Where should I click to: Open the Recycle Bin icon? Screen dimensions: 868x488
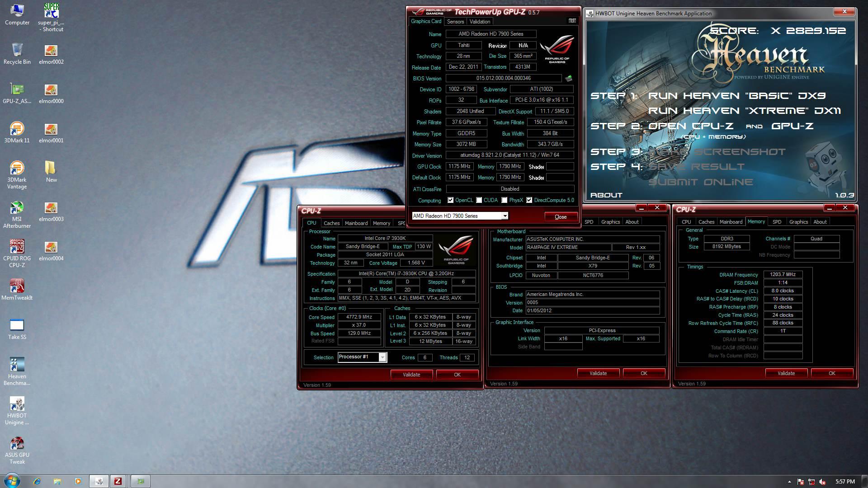(x=17, y=54)
